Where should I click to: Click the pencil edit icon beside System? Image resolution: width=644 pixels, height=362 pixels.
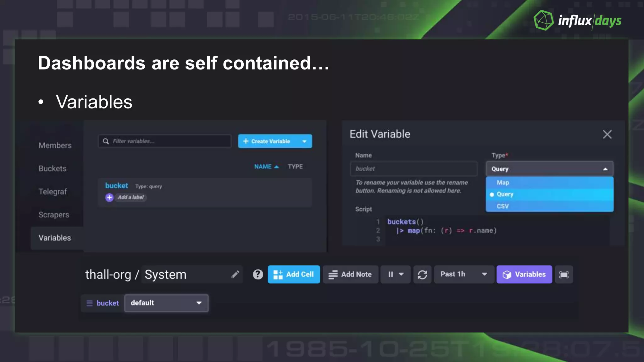(235, 274)
